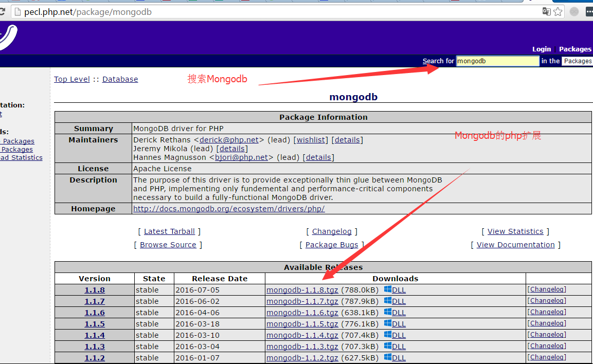593x364 pixels.
Task: Open DLL link for version 1.1.5
Action: [x=399, y=324]
